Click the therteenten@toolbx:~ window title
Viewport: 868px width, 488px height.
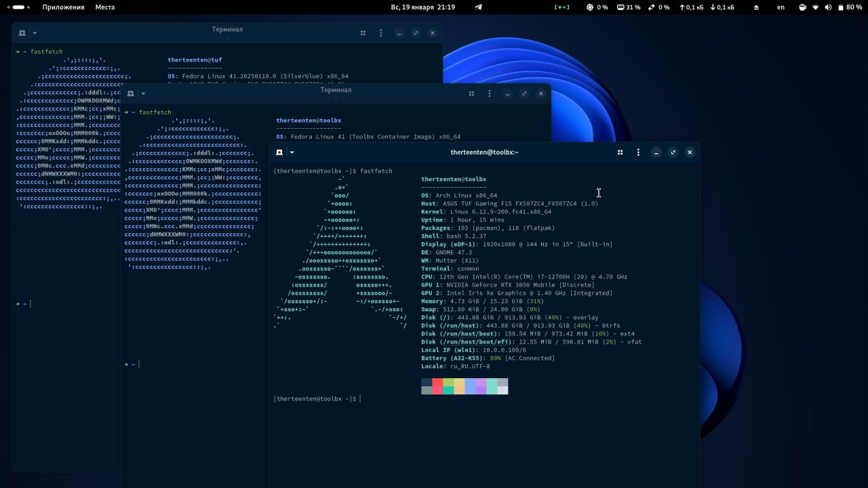484,152
